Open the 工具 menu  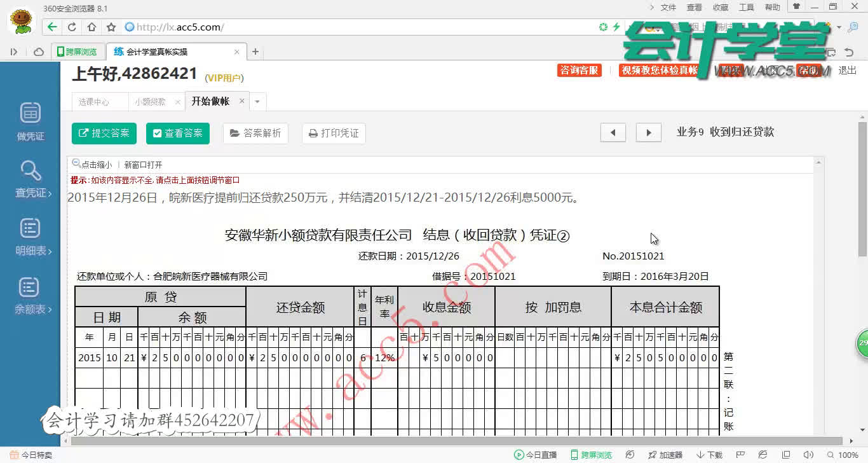click(746, 7)
